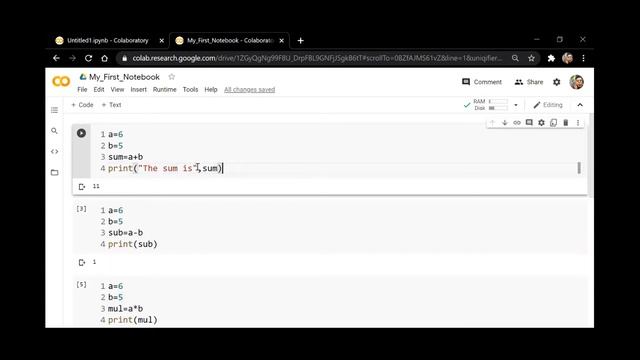The height and width of the screenshot is (360, 640).
Task: Open a new browser tab
Action: click(x=300, y=40)
